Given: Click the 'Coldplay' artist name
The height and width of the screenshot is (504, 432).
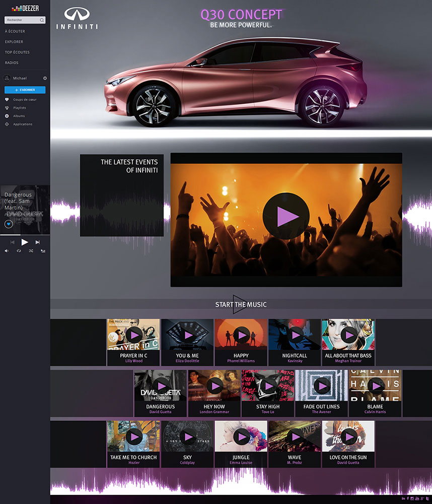Looking at the screenshot, I should tap(187, 463).
